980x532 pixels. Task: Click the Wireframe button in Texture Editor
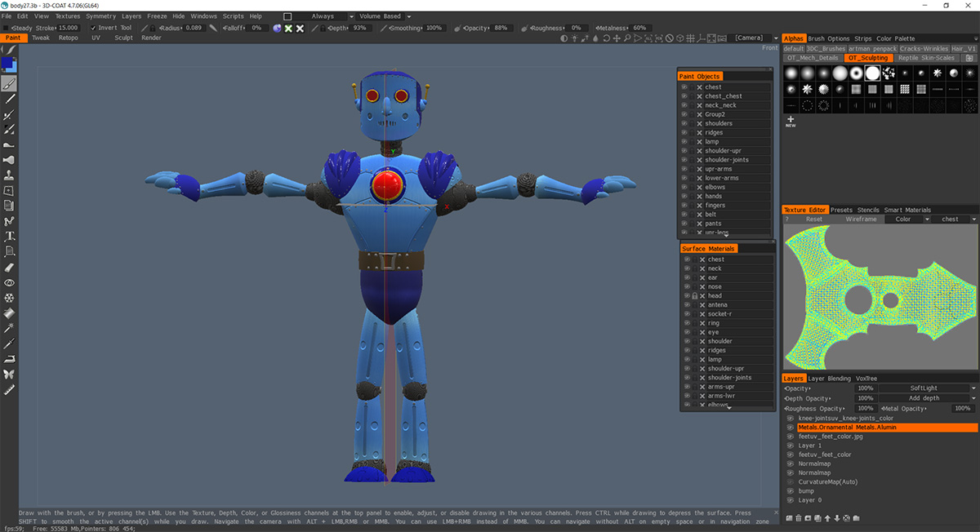point(861,219)
